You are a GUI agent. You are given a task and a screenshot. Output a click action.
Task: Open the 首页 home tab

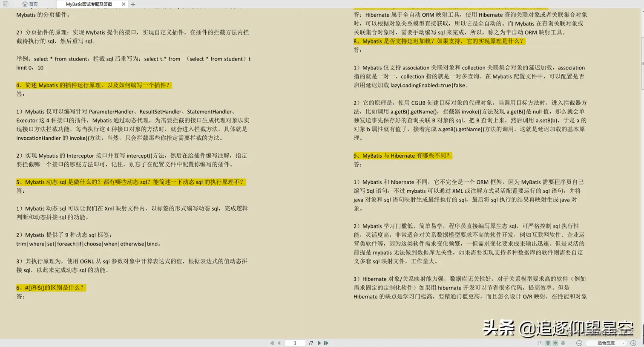pos(30,4)
